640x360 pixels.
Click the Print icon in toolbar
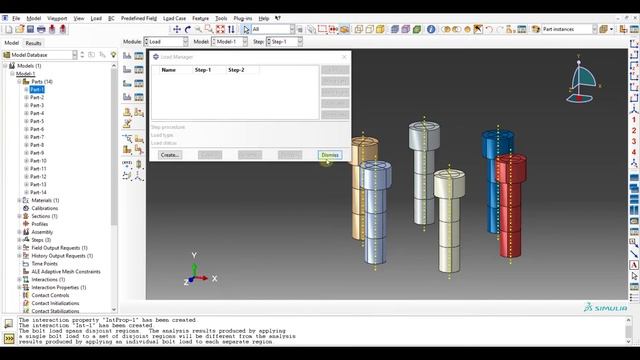click(41, 29)
